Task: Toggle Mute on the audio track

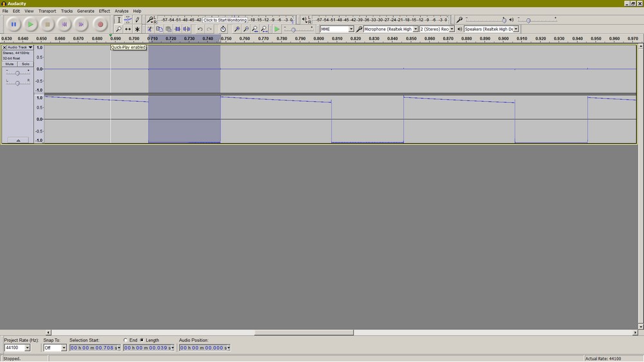Action: (x=10, y=64)
